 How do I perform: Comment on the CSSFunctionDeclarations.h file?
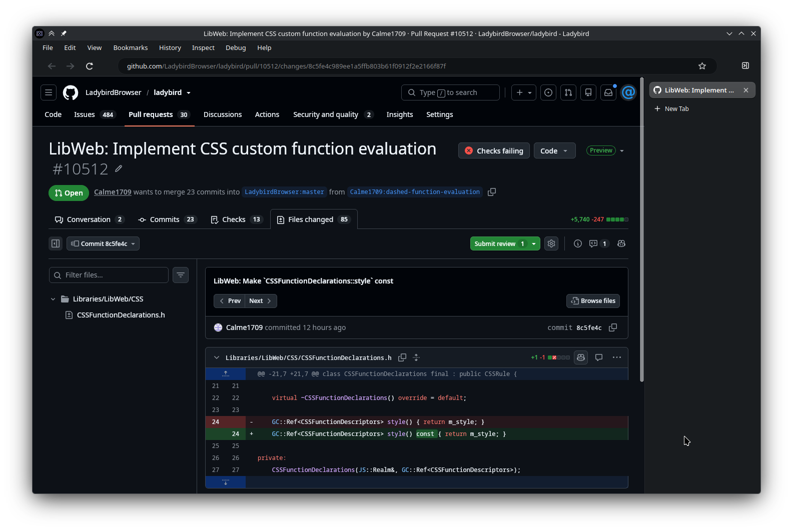tap(599, 357)
